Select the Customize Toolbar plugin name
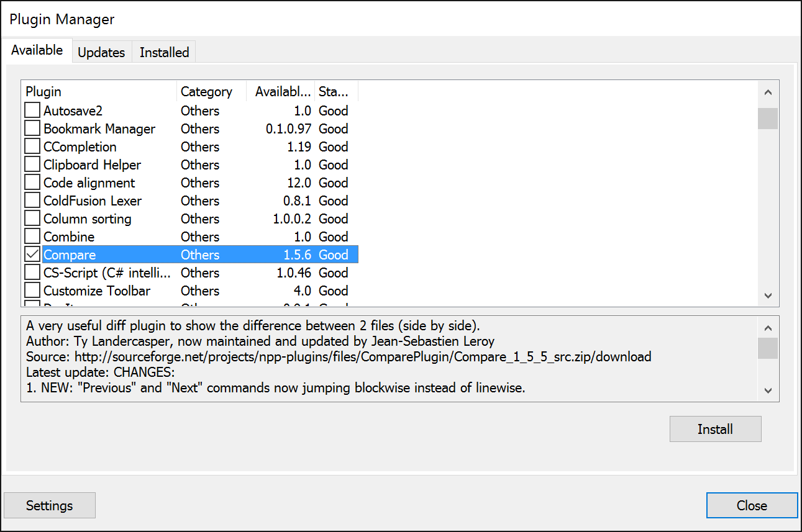The height and width of the screenshot is (532, 802). (x=97, y=291)
